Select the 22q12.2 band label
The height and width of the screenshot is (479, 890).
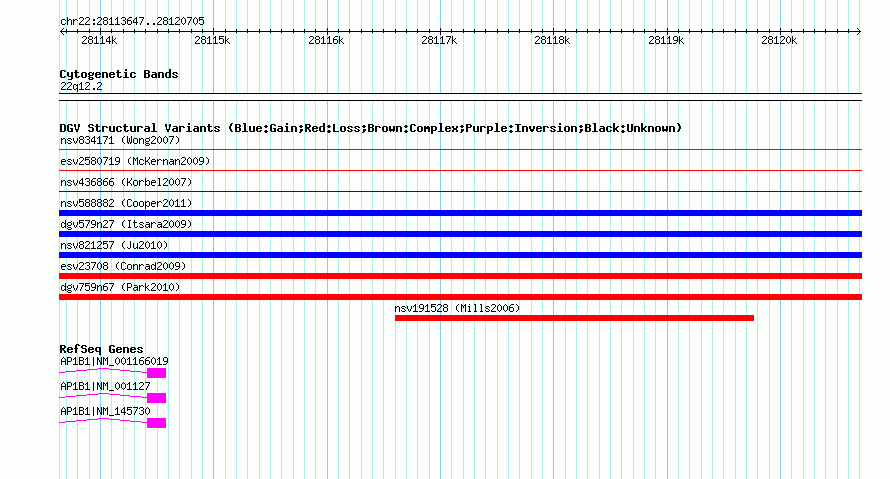[81, 86]
